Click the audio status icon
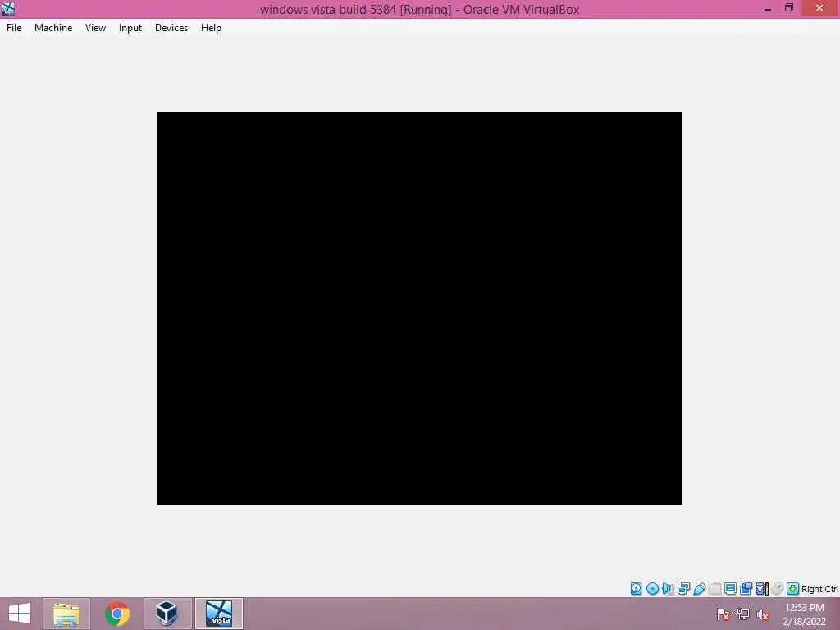This screenshot has height=630, width=840. coord(668,589)
